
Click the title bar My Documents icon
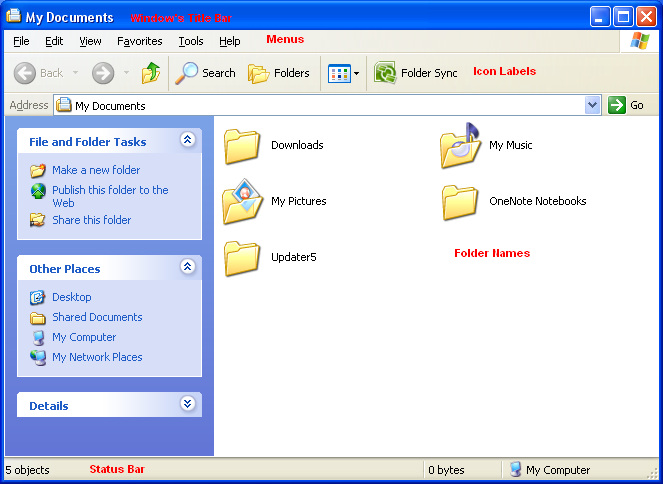[14, 16]
